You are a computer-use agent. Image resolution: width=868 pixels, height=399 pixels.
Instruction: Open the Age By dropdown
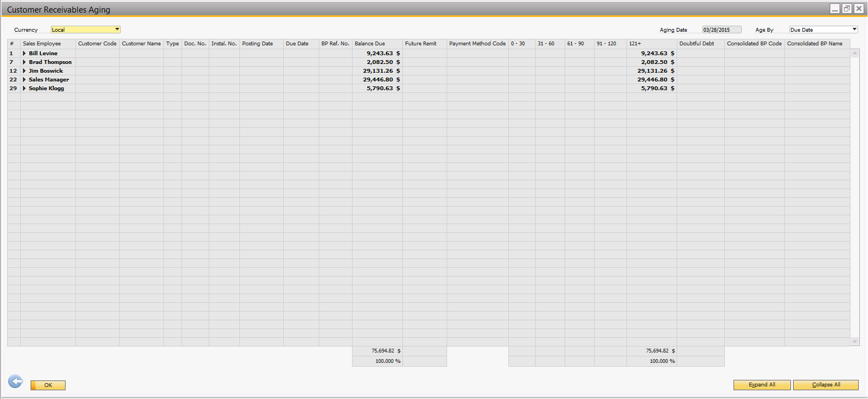854,30
